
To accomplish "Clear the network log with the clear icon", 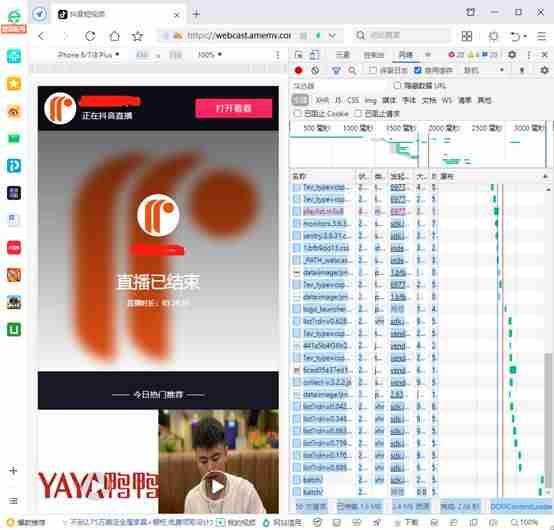I will [315, 70].
